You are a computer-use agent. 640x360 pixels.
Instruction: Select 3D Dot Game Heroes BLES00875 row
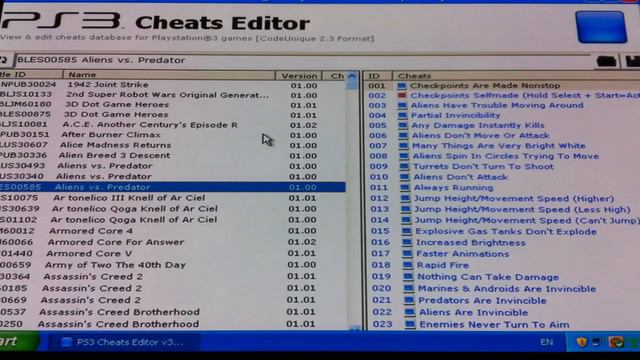(173, 115)
